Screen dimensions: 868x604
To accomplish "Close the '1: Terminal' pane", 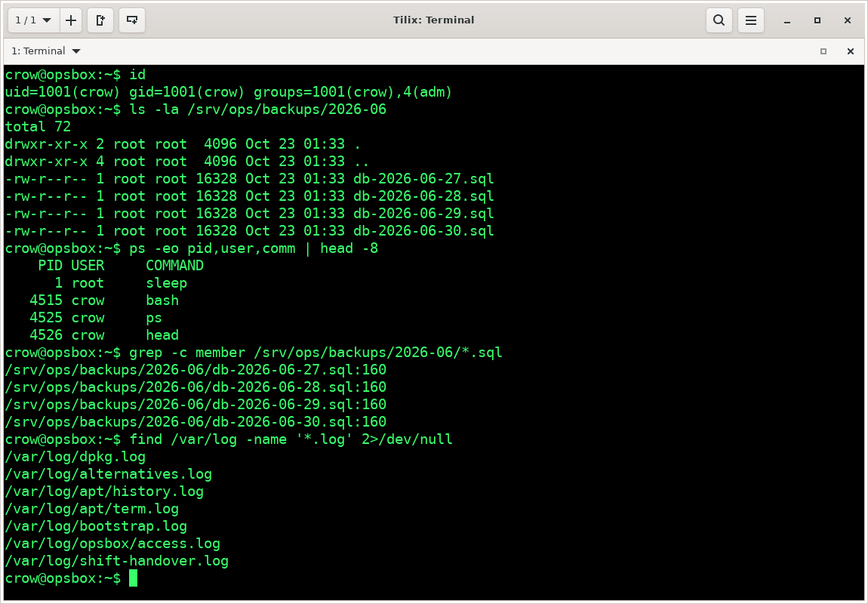I will pos(851,51).
